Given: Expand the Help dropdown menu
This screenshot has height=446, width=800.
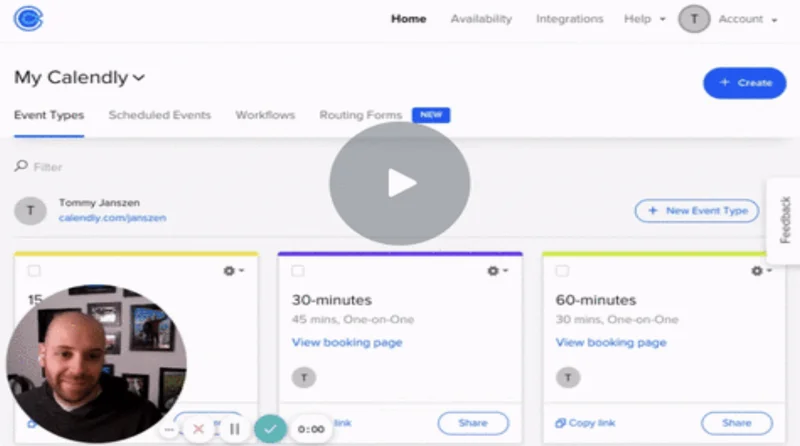Looking at the screenshot, I should click(x=645, y=19).
